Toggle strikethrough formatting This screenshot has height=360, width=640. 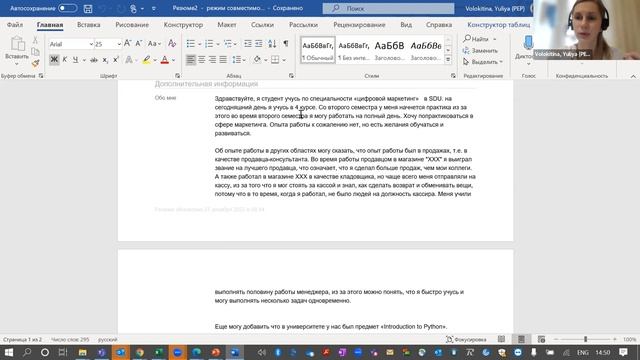point(94,60)
